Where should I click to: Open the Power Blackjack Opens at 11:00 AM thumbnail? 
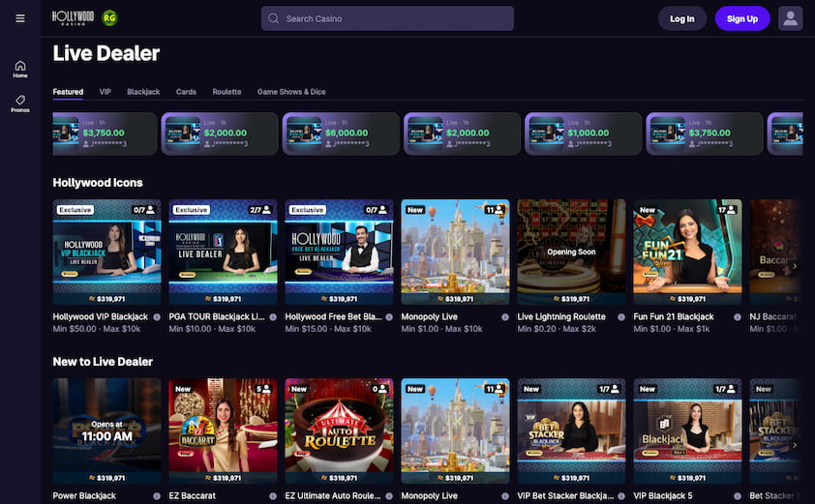[x=107, y=431]
